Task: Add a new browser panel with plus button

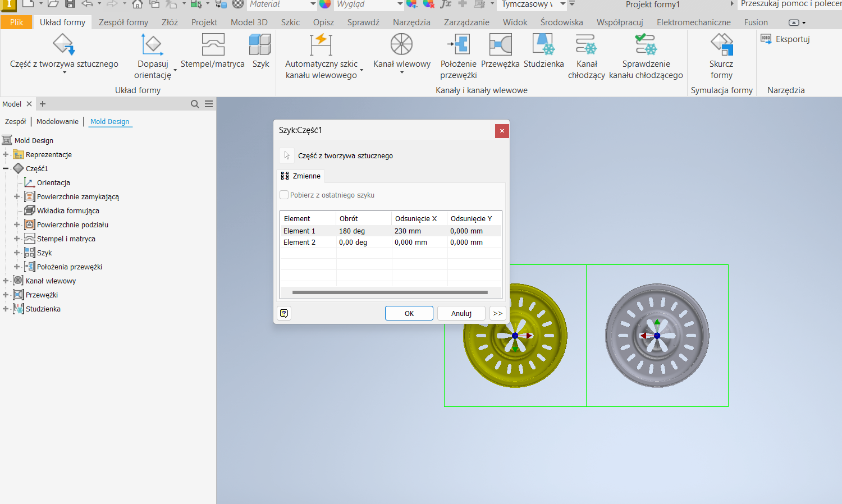Action: 43,104
